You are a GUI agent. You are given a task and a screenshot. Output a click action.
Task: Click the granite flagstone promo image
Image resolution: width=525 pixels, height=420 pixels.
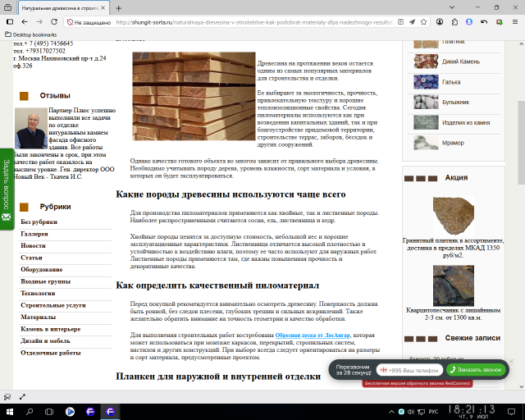454,216
